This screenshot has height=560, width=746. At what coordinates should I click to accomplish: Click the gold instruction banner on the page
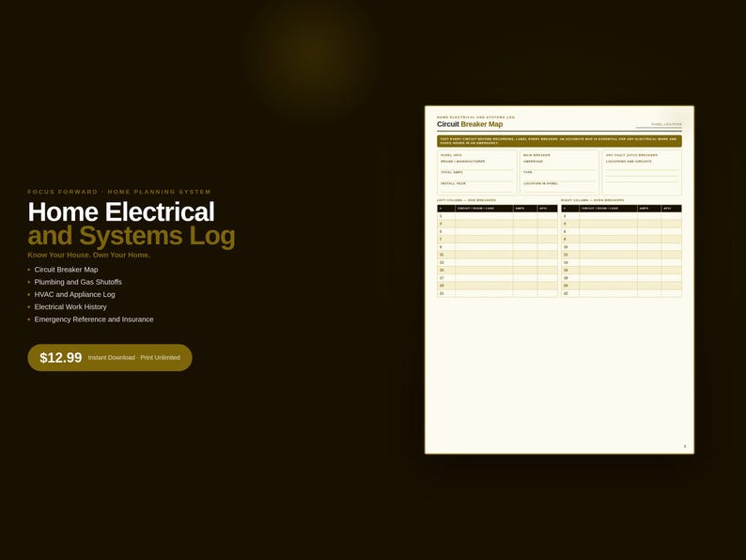pos(559,141)
